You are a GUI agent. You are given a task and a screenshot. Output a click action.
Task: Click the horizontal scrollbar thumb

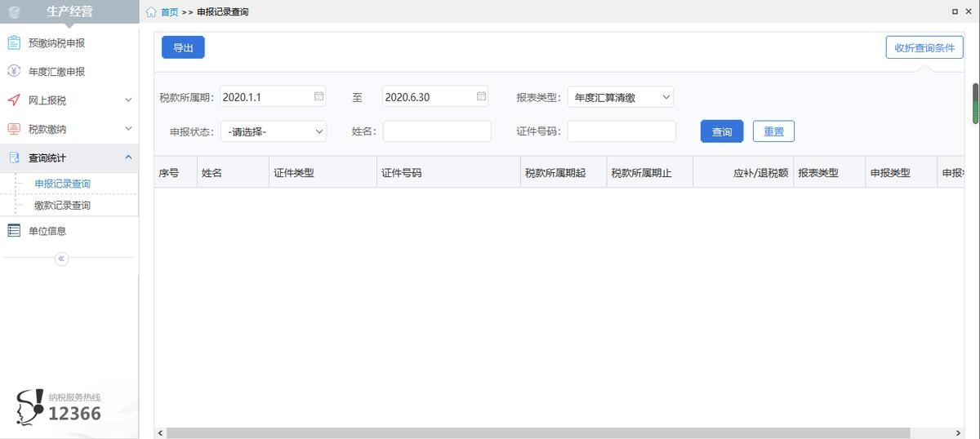[x=539, y=433]
